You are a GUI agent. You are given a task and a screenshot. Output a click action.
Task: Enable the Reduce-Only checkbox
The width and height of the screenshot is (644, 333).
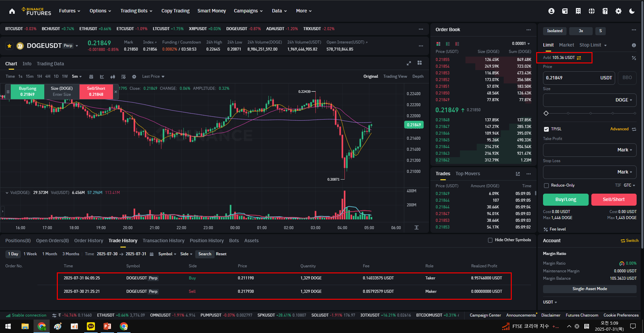click(546, 185)
